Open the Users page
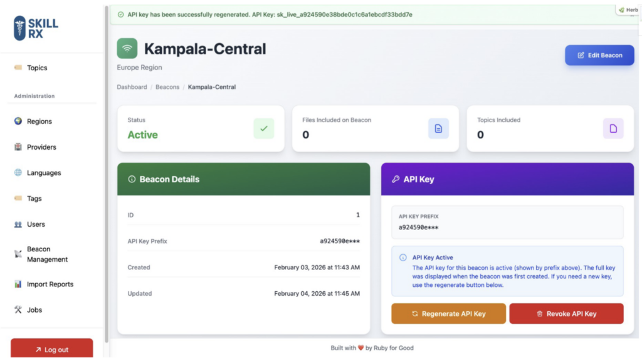The height and width of the screenshot is (364, 642). coord(36,224)
